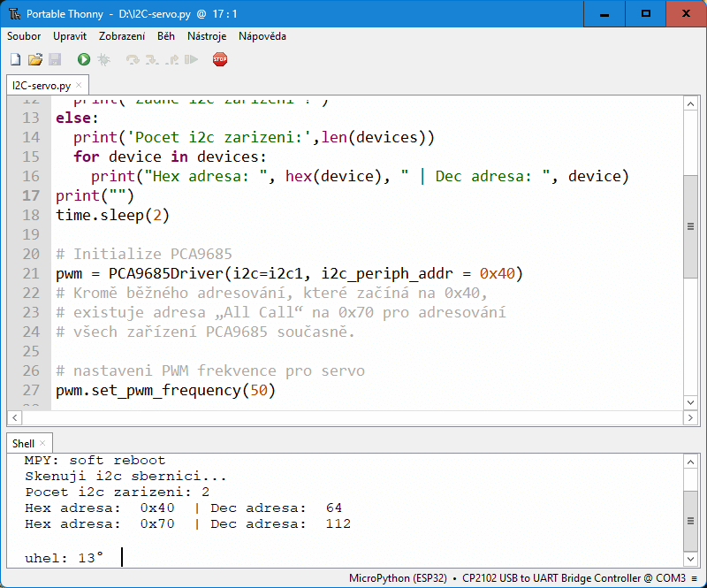Minimize the Thonny window
The width and height of the screenshot is (707, 588).
pos(604,14)
